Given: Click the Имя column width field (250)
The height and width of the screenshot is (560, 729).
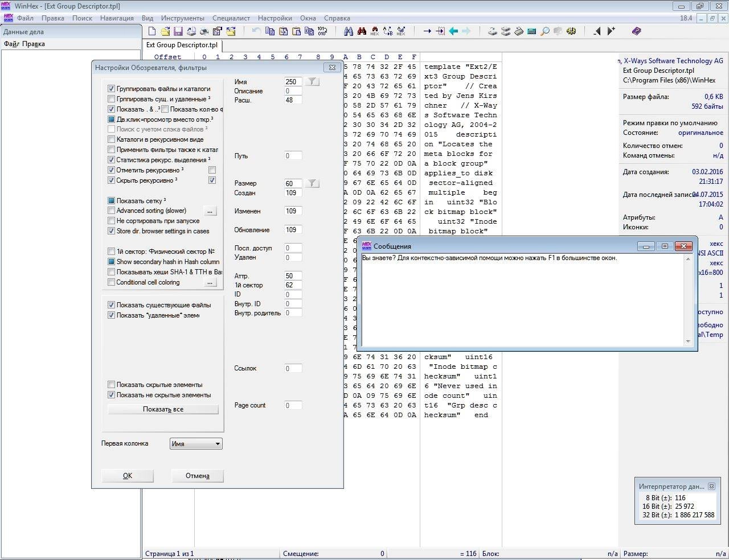Looking at the screenshot, I should (x=293, y=82).
